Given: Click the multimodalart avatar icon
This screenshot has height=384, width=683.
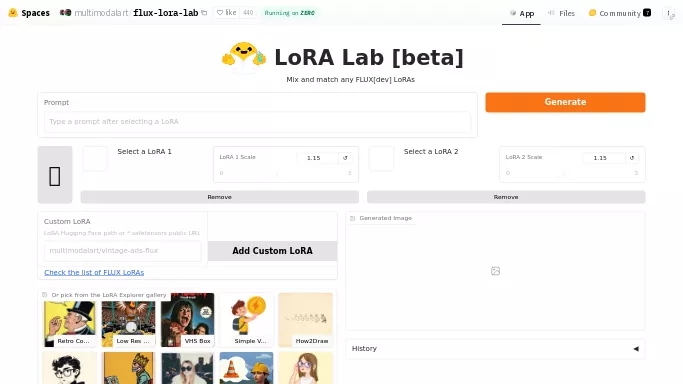Looking at the screenshot, I should tap(66, 13).
